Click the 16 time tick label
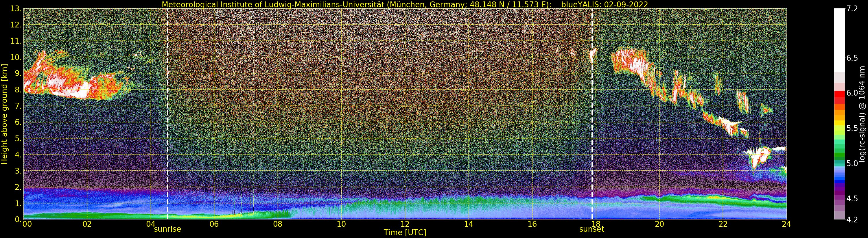 click(x=532, y=224)
